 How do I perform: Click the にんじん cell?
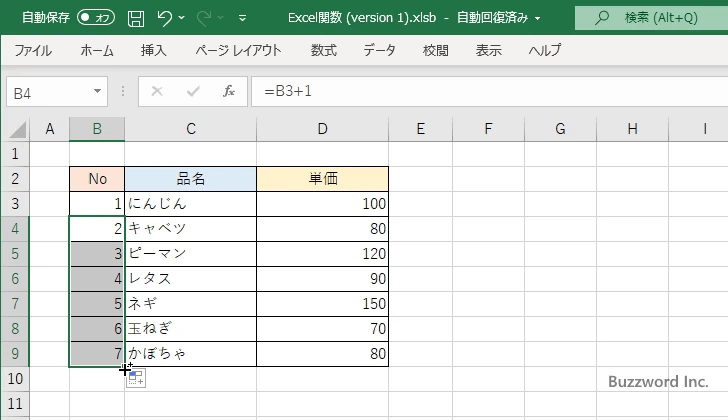pos(190,204)
